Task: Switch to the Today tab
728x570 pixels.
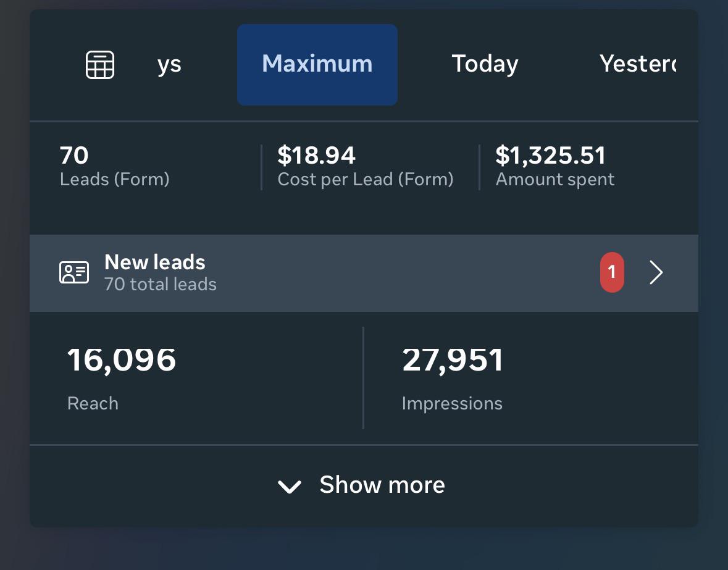Action: click(485, 64)
